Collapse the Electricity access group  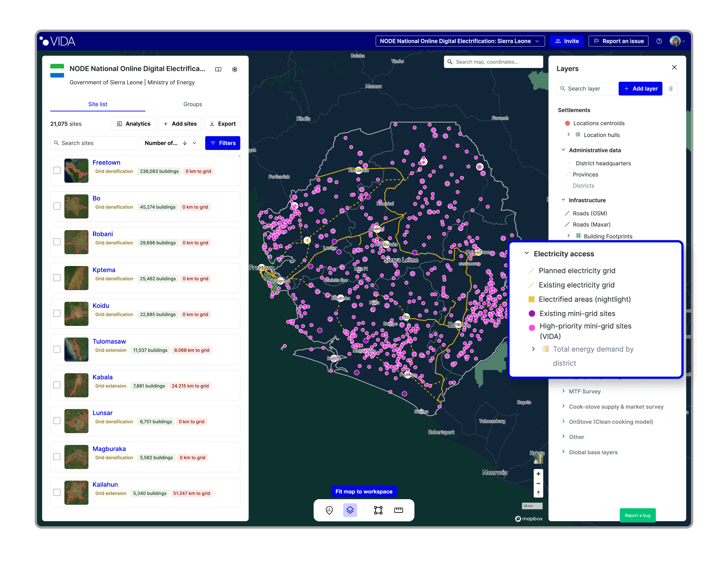tap(526, 253)
